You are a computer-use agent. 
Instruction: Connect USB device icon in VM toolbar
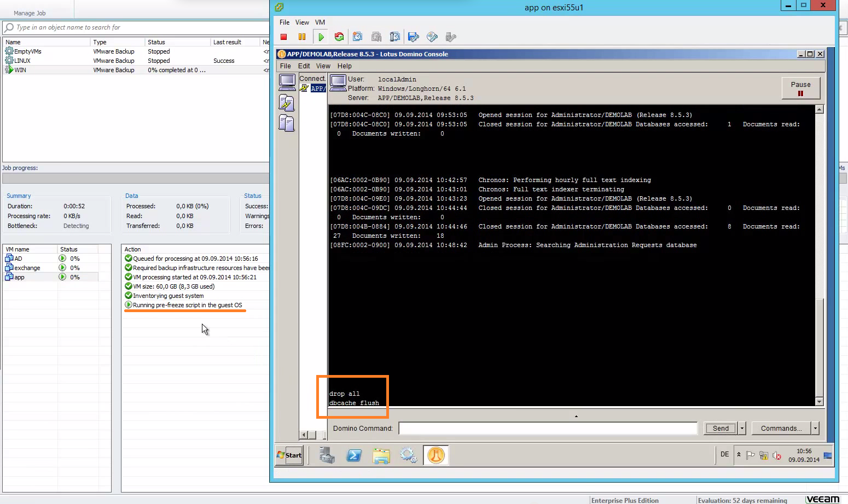pyautogui.click(x=450, y=37)
